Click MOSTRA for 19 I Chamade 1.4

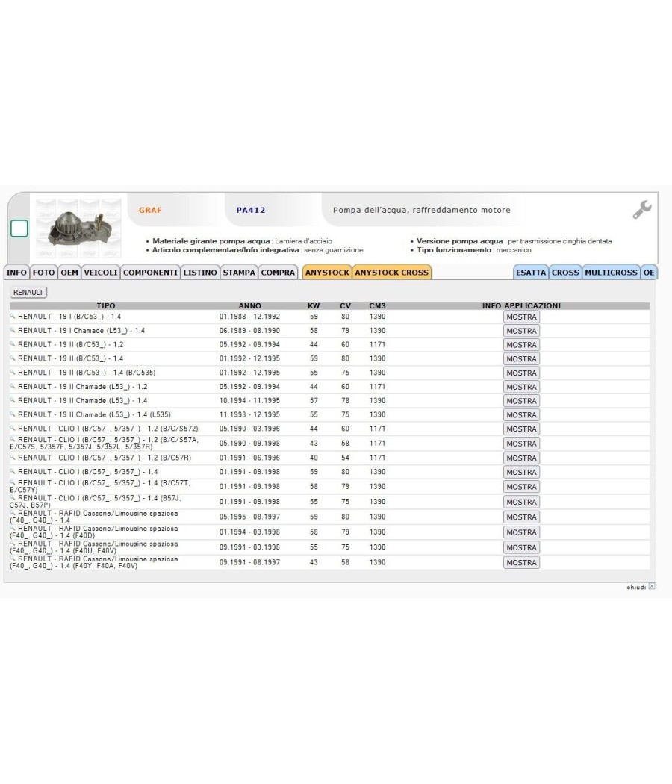coord(521,331)
